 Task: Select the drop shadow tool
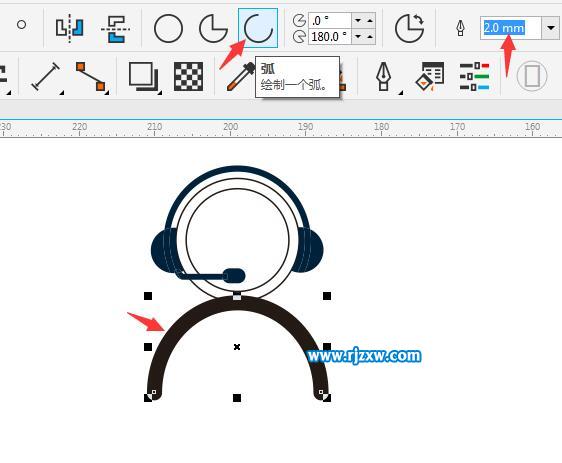[143, 76]
